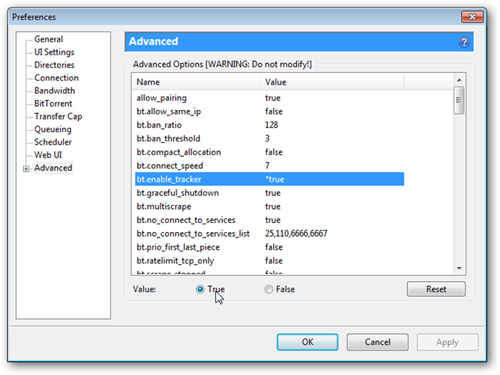Click the vertical scrollbar thumb

[459, 100]
